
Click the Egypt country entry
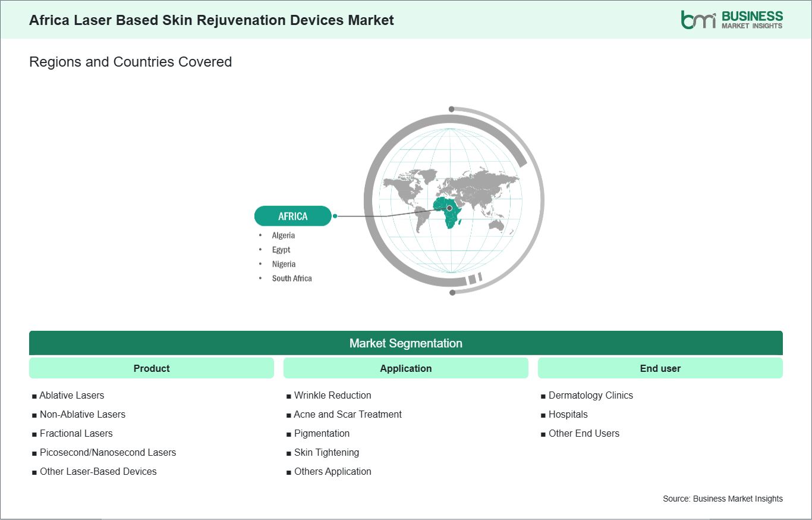[281, 250]
